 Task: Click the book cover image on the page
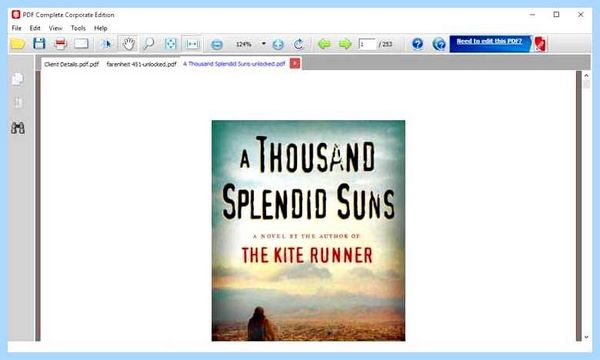point(308,230)
